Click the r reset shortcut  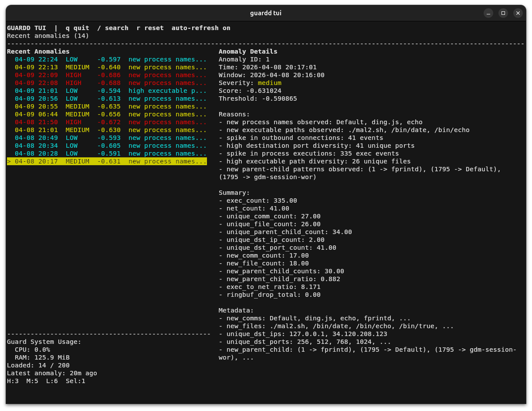click(150, 28)
